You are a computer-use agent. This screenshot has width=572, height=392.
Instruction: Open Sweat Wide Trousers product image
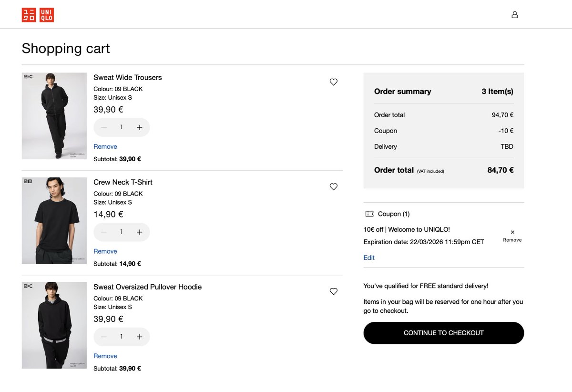54,116
